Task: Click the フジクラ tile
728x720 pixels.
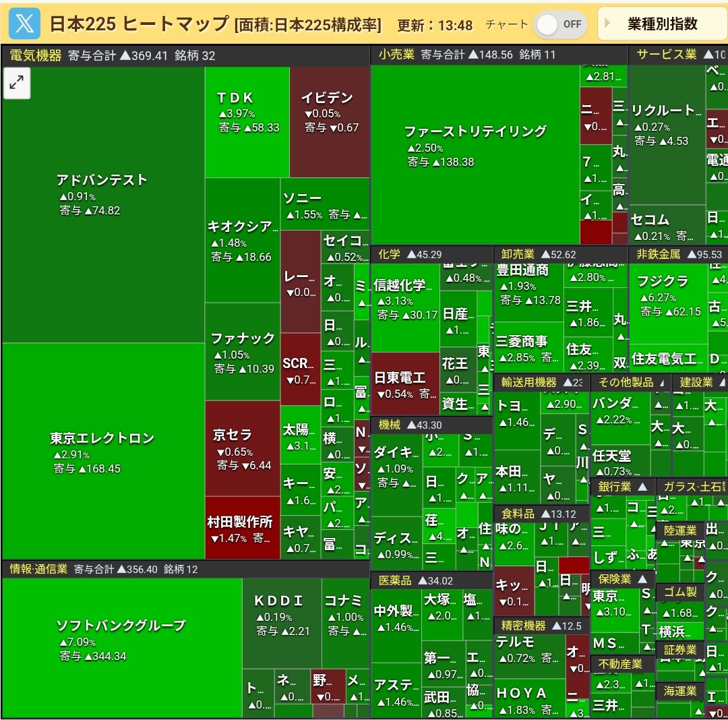Action: tap(668, 304)
